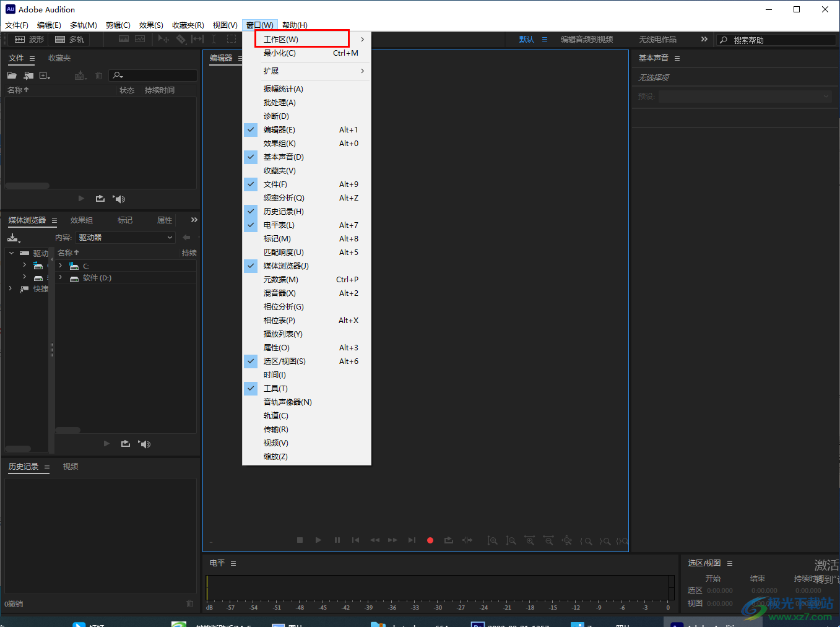
Task: Toggle Tools (工具) panel menu item
Action: click(x=307, y=389)
